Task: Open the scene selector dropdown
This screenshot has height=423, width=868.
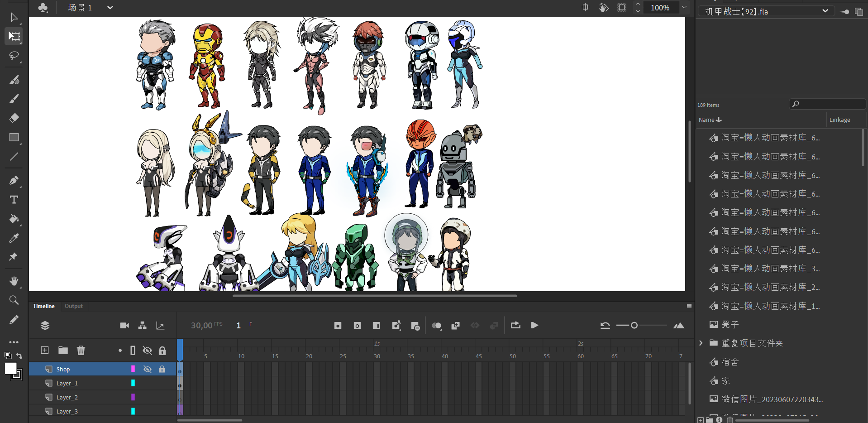Action: [110, 8]
